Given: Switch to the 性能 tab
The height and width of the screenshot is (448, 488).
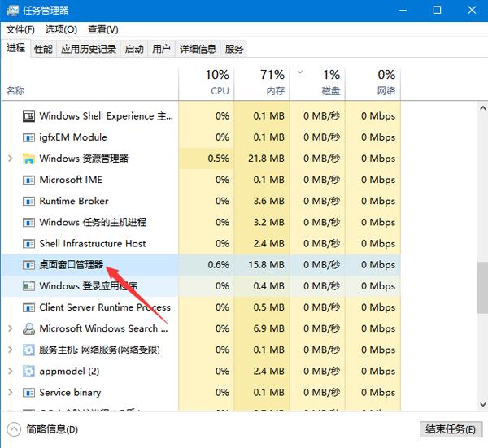Looking at the screenshot, I should [43, 49].
